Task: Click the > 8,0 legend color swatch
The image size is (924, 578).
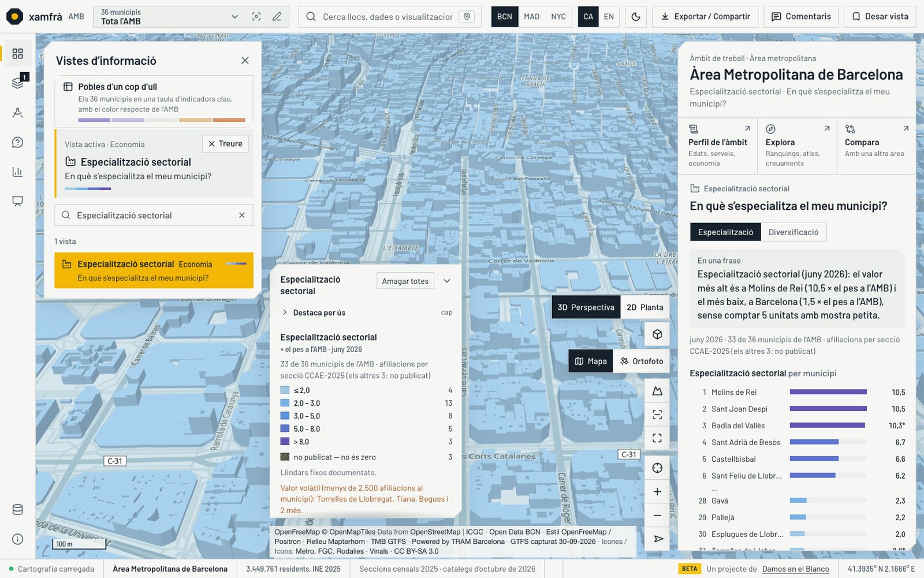Action: coord(285,442)
